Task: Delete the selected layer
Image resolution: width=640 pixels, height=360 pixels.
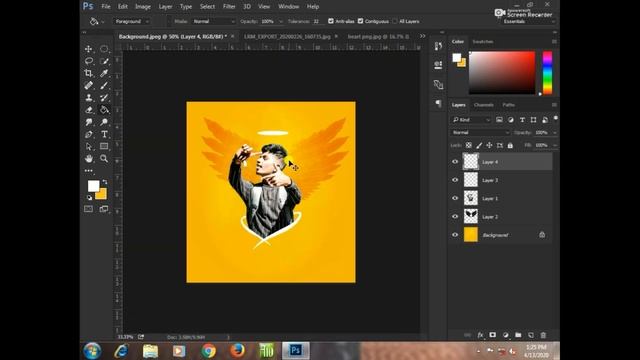Action: (x=543, y=335)
